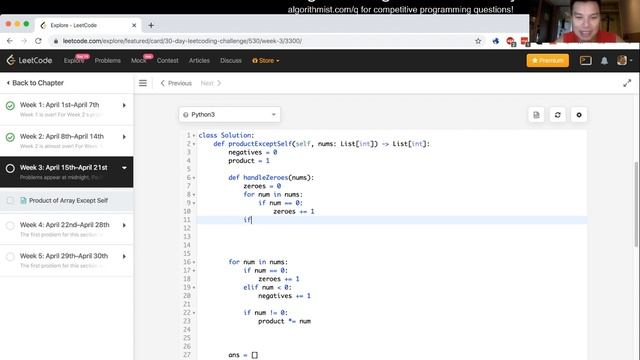
Task: Go back in browser history
Action: (x=10, y=41)
